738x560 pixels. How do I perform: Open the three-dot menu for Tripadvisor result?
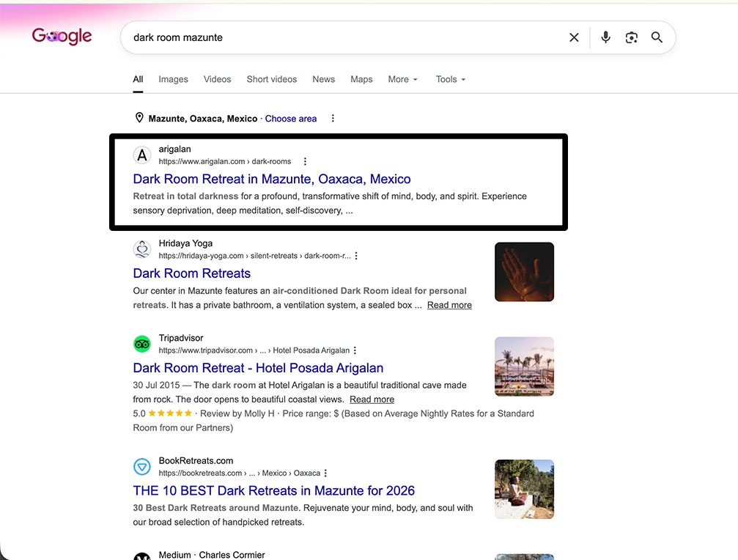point(355,350)
